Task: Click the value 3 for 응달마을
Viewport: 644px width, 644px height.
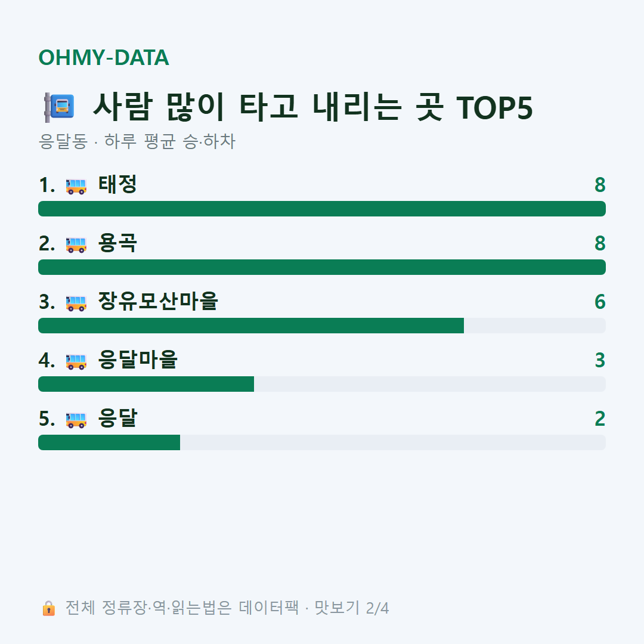Action: pyautogui.click(x=600, y=360)
